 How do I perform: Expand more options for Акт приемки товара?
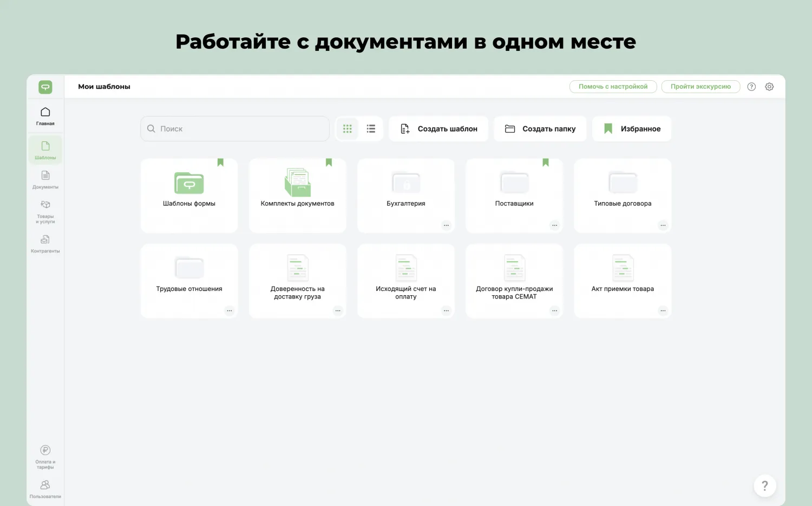point(663,311)
